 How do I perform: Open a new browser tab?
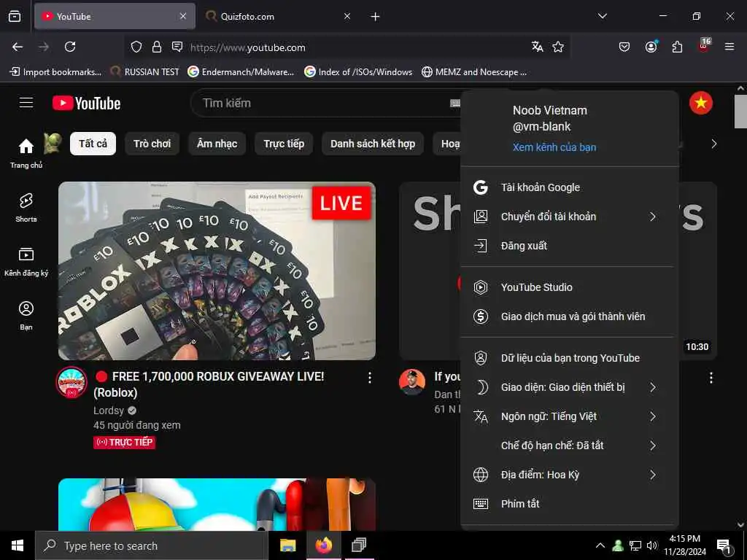tap(375, 17)
